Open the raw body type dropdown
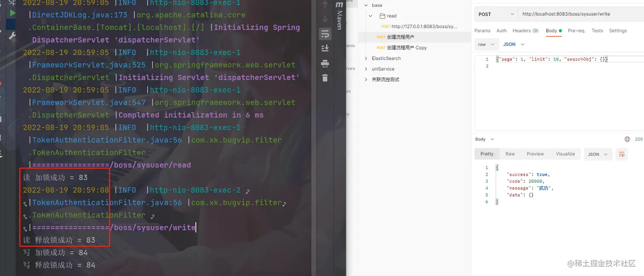 point(486,44)
